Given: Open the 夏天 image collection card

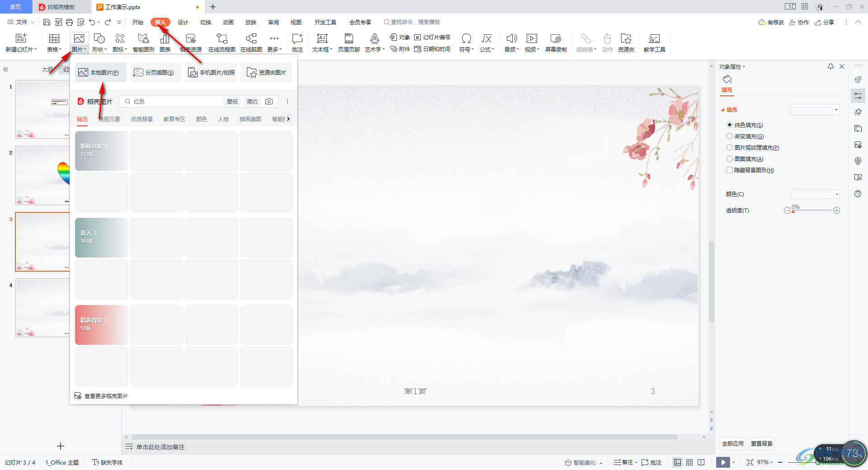Looking at the screenshot, I should pos(101,238).
